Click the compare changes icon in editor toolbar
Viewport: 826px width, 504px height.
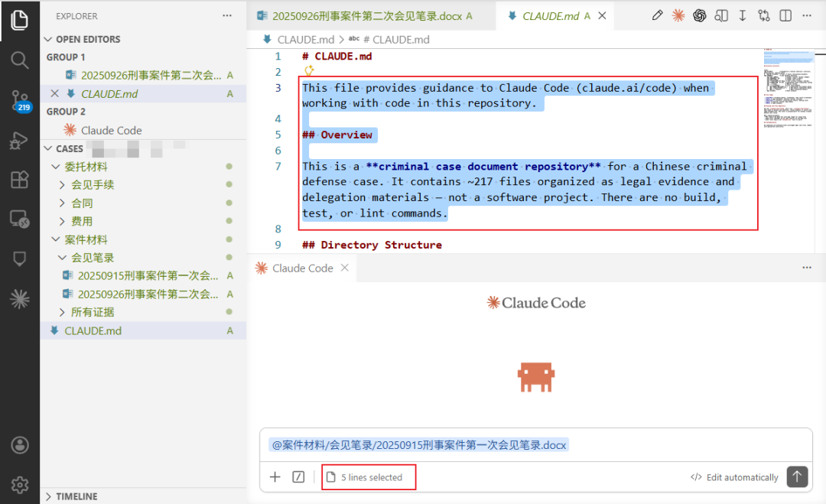pos(764,16)
